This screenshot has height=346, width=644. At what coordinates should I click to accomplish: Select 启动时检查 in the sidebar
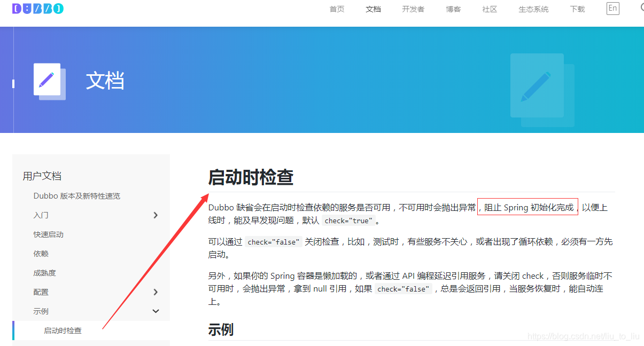pyautogui.click(x=63, y=330)
